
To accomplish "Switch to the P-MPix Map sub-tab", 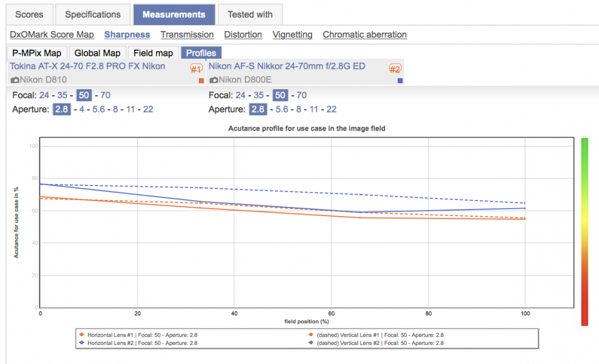I will [37, 53].
